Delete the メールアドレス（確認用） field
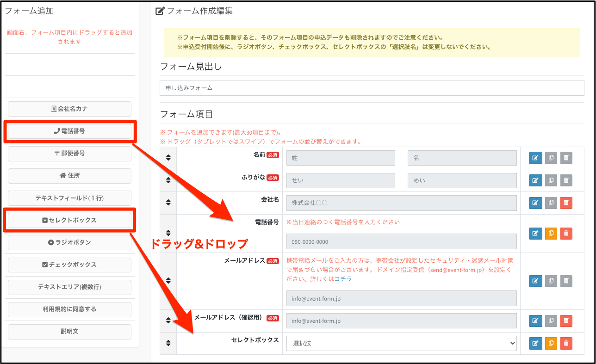 point(566,321)
